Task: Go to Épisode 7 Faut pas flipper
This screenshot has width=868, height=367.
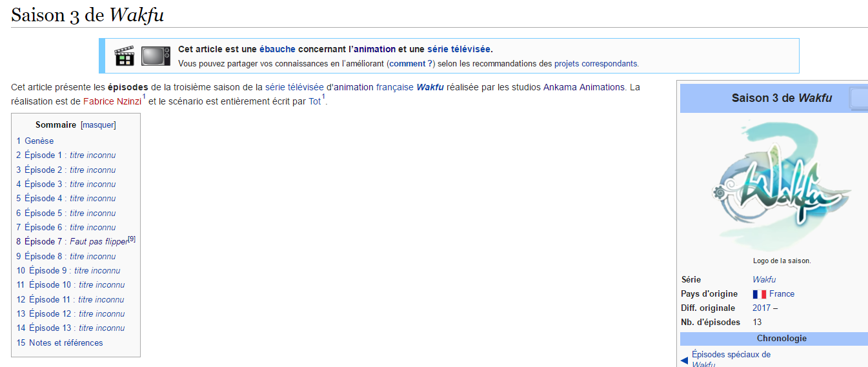Action: (x=76, y=242)
